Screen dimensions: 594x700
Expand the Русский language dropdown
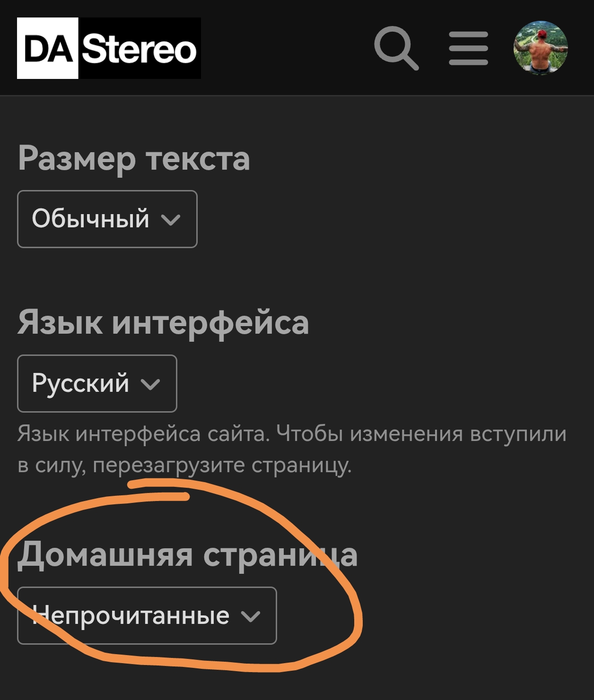(x=97, y=383)
